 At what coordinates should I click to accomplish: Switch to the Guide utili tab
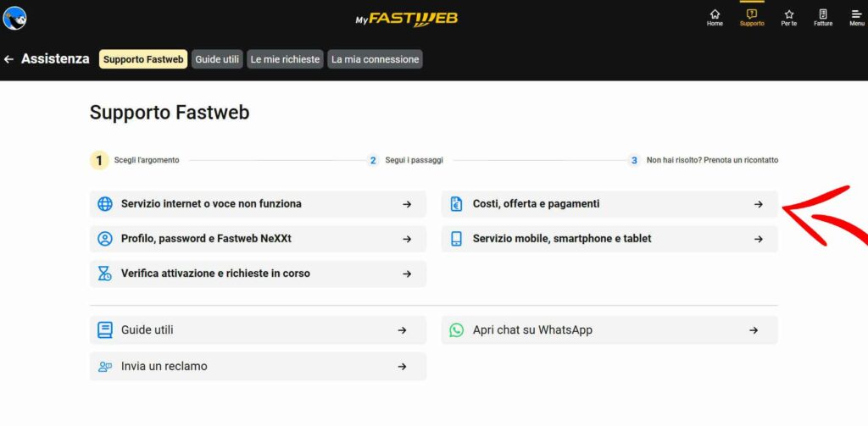[x=217, y=59]
